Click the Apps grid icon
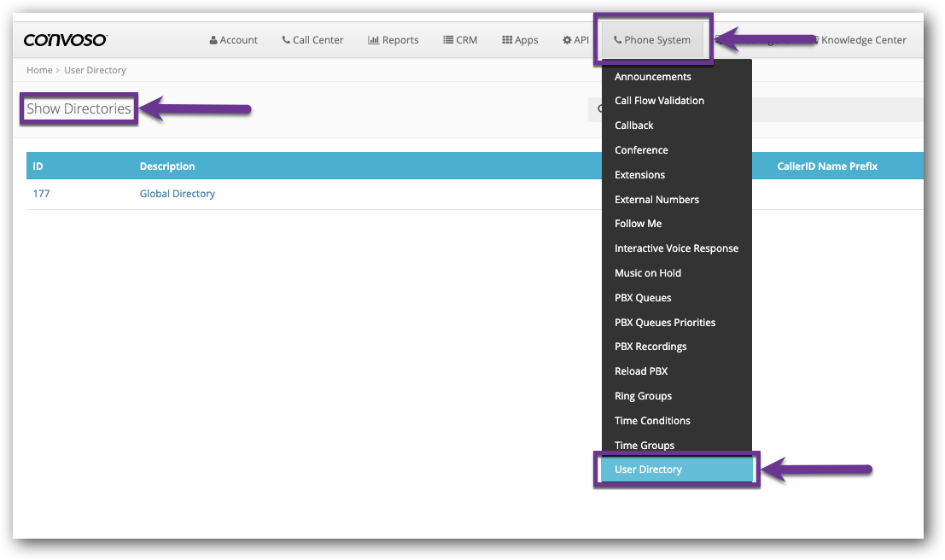Image resolution: width=945 pixels, height=560 pixels. (x=506, y=39)
